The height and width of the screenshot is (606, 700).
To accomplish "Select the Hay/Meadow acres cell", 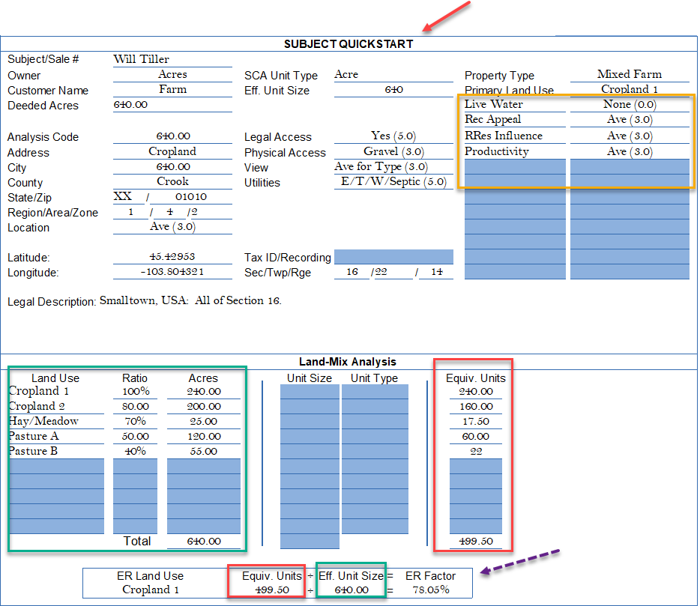I will pos(203,422).
